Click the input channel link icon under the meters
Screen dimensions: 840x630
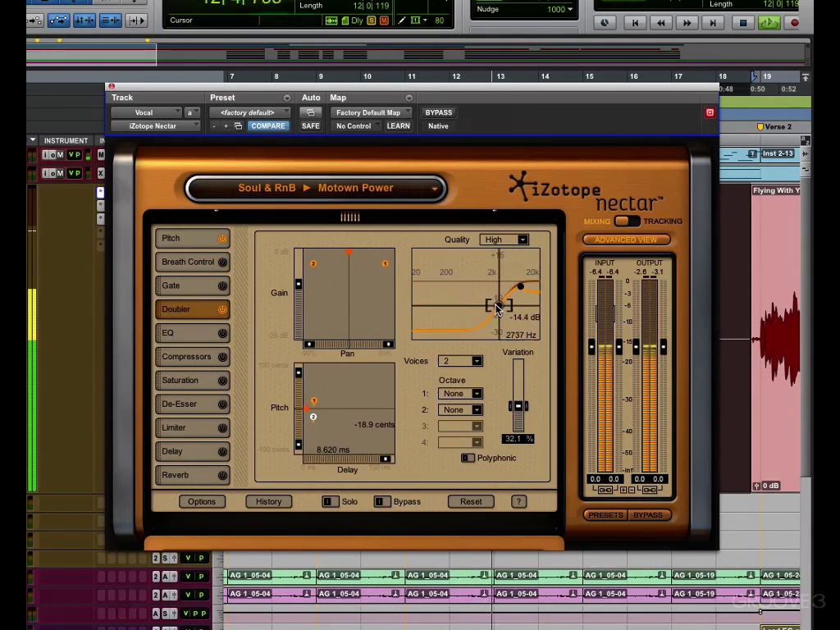tap(605, 491)
